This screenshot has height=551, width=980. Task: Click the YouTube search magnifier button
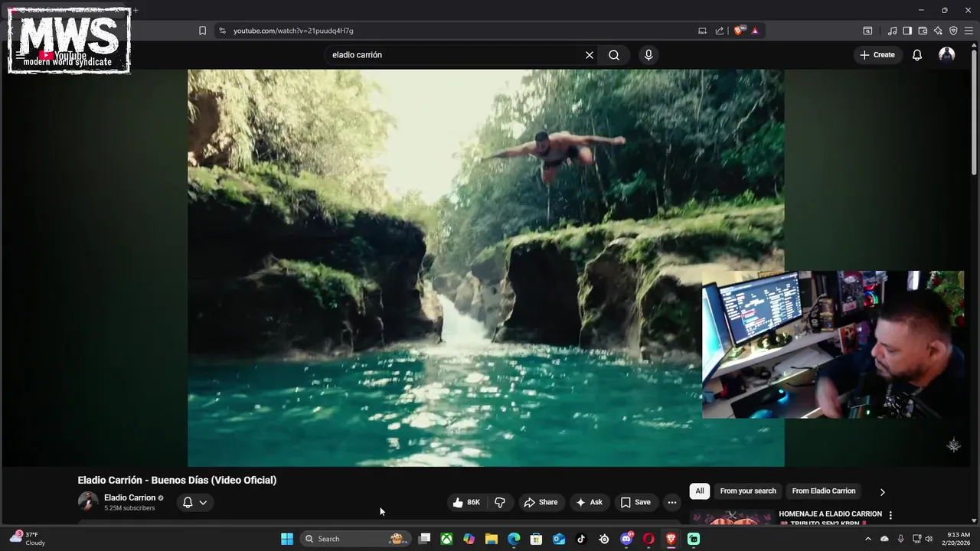[x=614, y=55]
